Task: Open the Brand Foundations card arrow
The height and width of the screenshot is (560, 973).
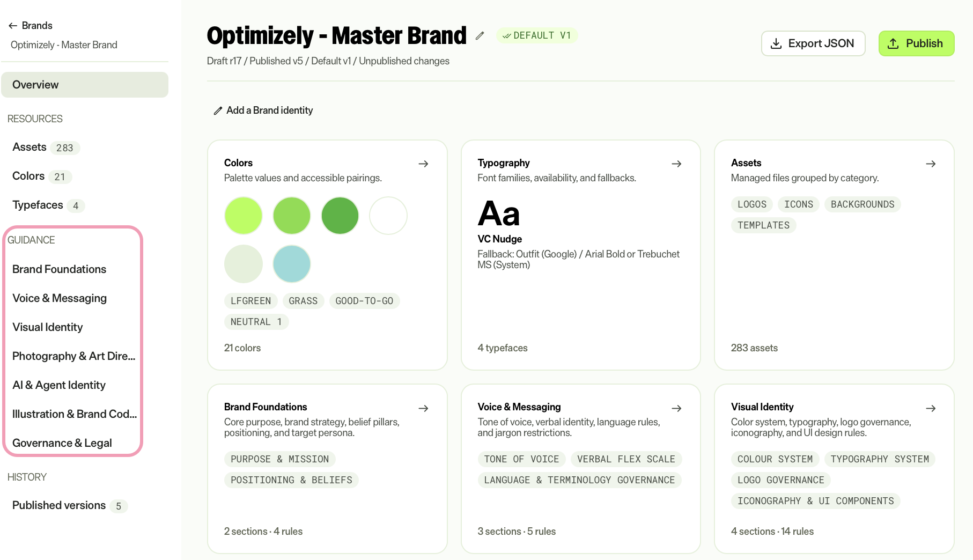Action: [x=423, y=408]
